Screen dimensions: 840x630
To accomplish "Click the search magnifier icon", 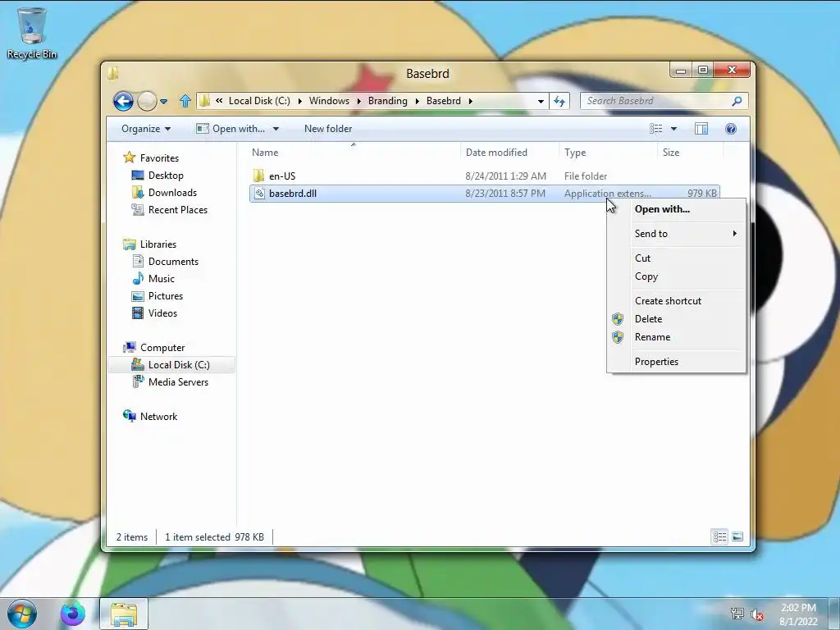I will tap(737, 101).
